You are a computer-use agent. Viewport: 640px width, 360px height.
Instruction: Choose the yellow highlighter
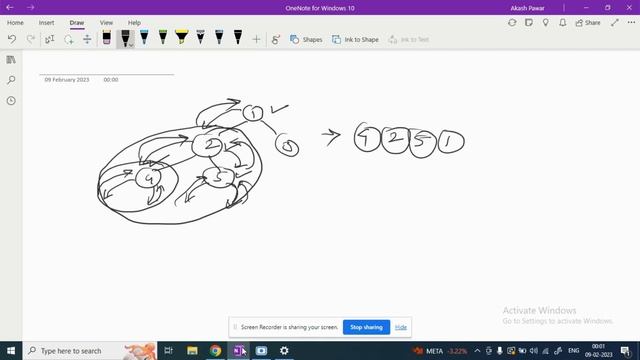pyautogui.click(x=182, y=38)
